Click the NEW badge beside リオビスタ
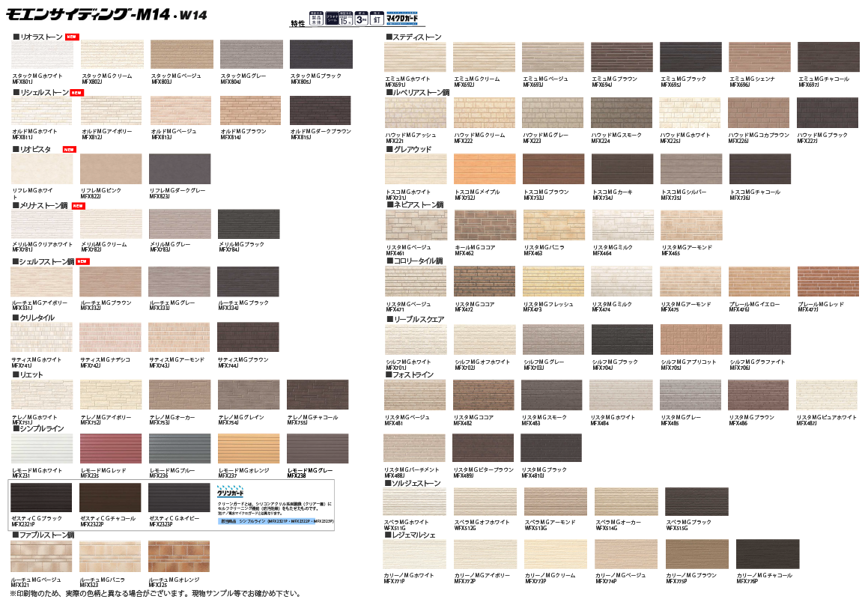Screen dimensions: 868x605 [69, 150]
